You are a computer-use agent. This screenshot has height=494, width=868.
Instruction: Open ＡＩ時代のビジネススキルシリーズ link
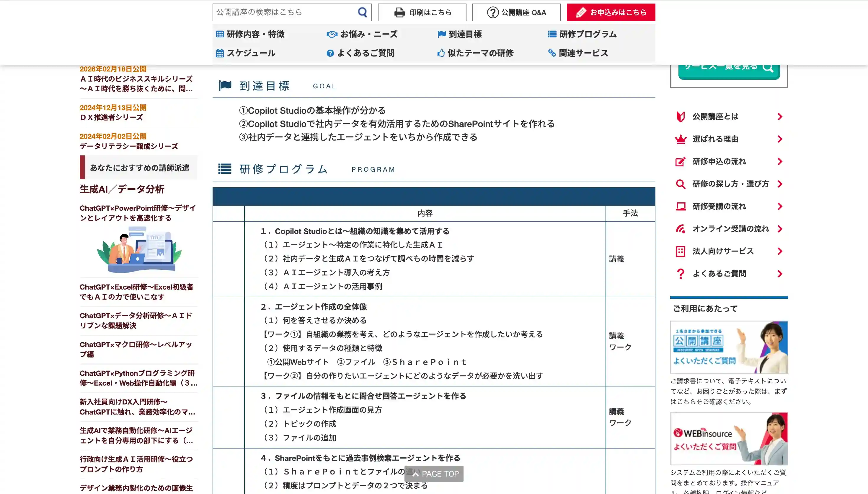[136, 84]
